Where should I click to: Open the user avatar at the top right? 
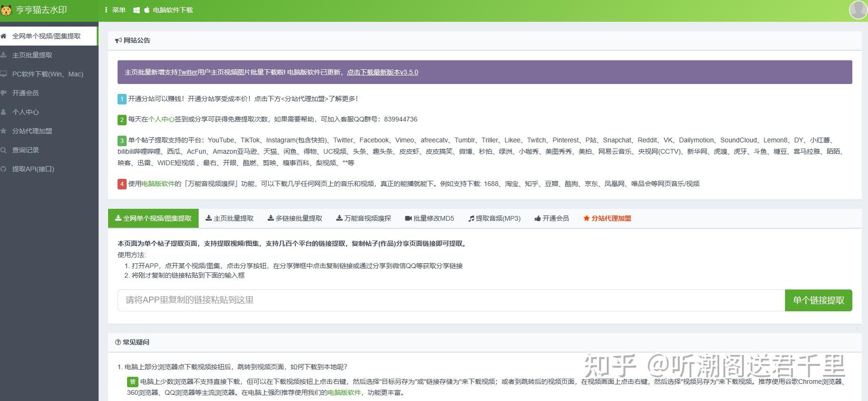[x=858, y=9]
